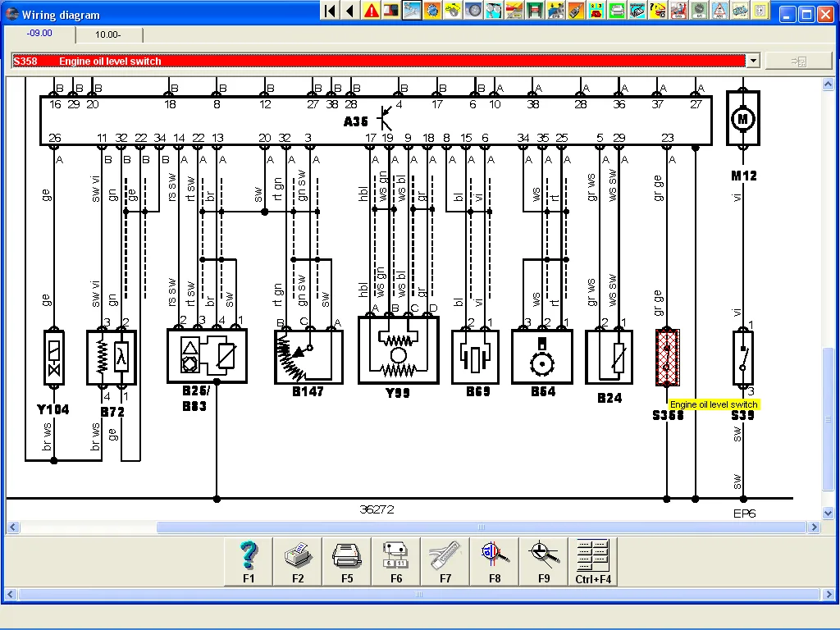The height and width of the screenshot is (630, 840).
Task: Click the EP6 label text
Action: 744,514
